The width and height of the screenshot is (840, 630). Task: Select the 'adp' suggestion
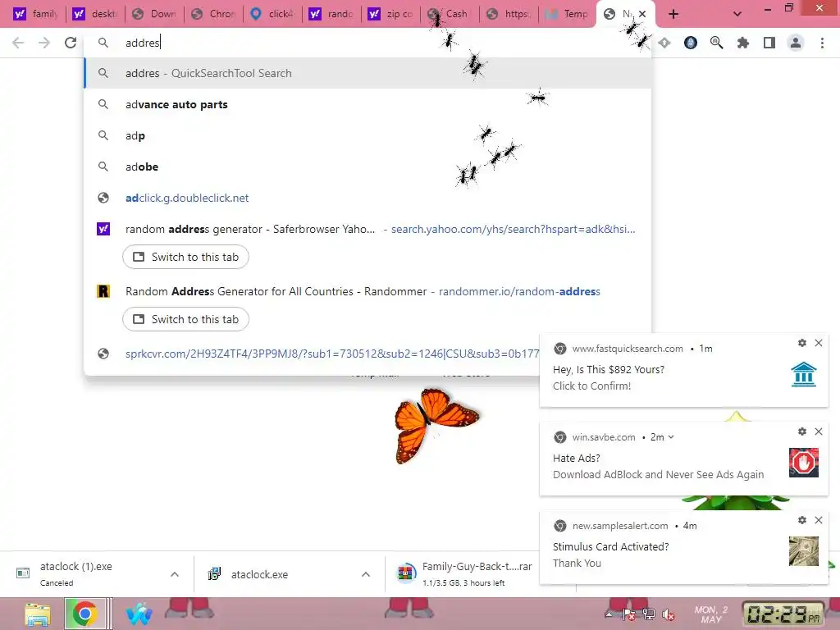[368, 135]
